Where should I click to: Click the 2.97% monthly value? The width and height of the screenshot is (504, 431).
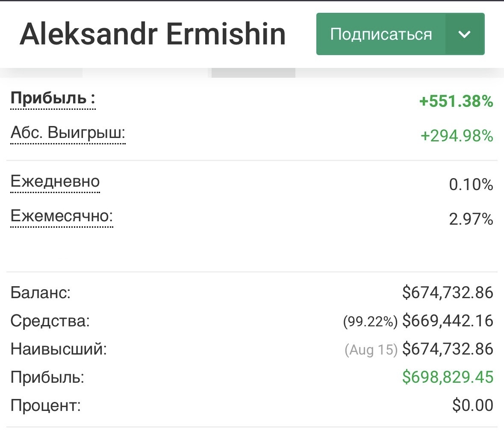(471, 219)
